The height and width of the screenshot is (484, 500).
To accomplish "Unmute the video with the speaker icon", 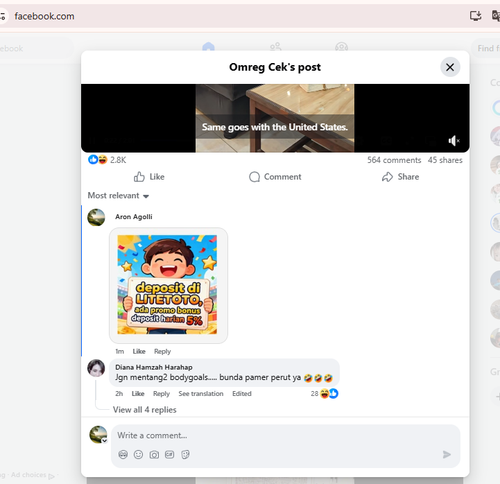I will pyautogui.click(x=453, y=141).
